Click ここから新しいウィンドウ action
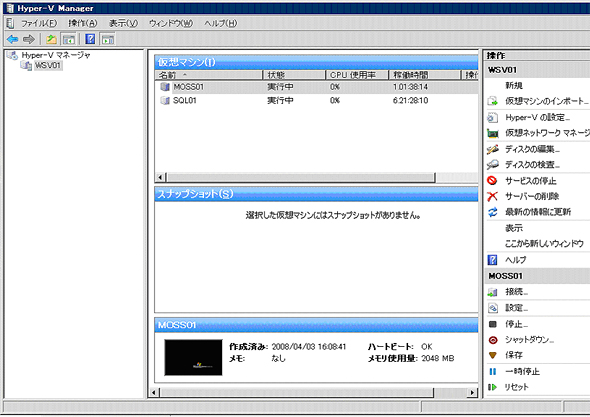 [544, 244]
